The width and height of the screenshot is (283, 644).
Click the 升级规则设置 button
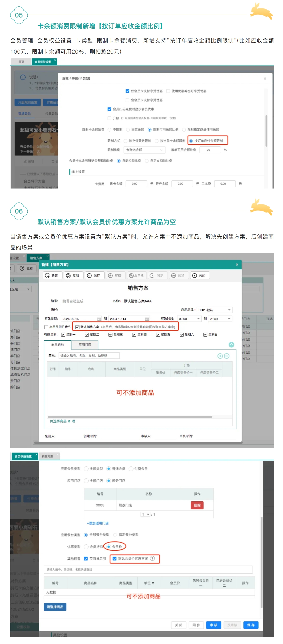click(x=28, y=102)
